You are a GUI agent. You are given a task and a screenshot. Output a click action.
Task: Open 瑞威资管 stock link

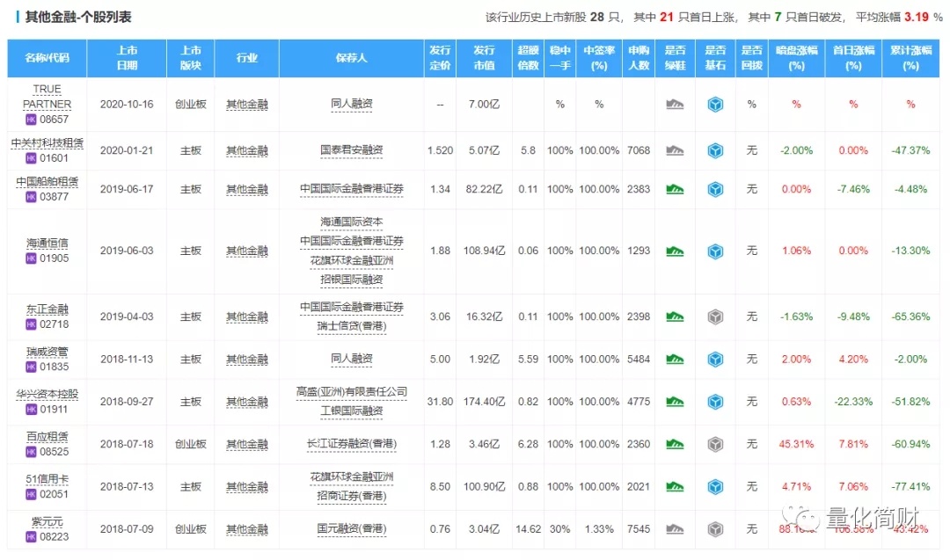click(x=47, y=352)
